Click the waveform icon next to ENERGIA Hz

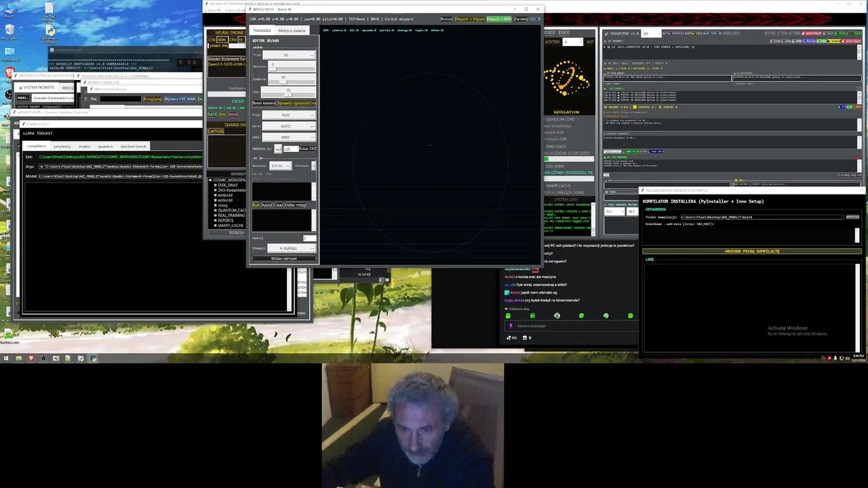tap(278, 148)
